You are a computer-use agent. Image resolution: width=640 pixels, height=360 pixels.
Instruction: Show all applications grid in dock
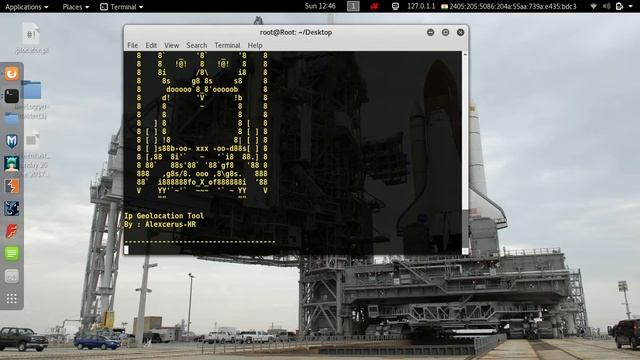click(x=11, y=298)
